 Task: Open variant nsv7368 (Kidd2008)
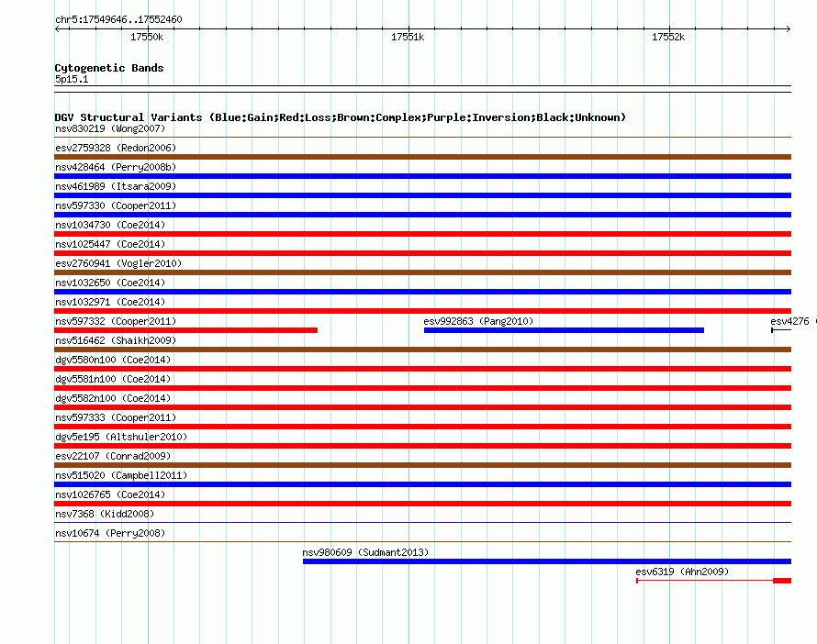point(105,514)
